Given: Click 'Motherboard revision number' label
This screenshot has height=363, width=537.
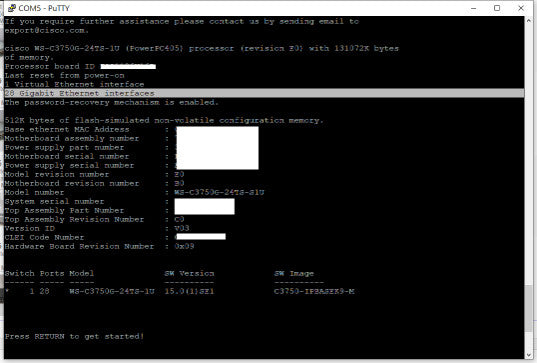Looking at the screenshot, I should pos(72,183).
